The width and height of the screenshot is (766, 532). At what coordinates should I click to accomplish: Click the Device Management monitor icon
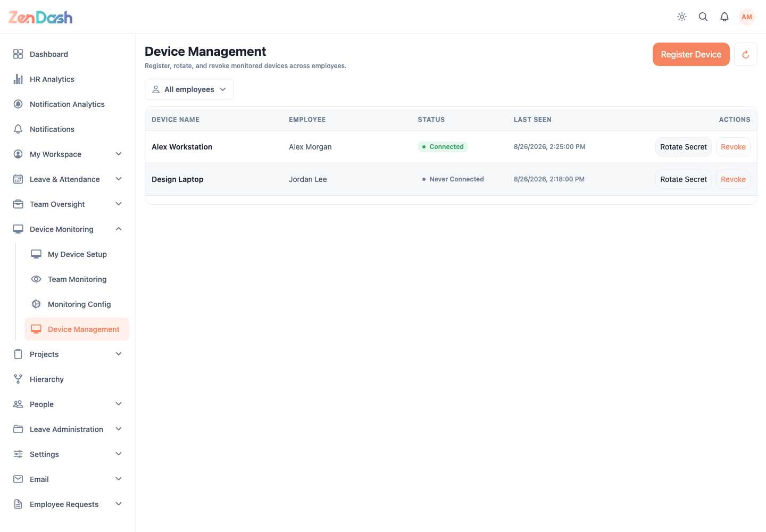36,329
